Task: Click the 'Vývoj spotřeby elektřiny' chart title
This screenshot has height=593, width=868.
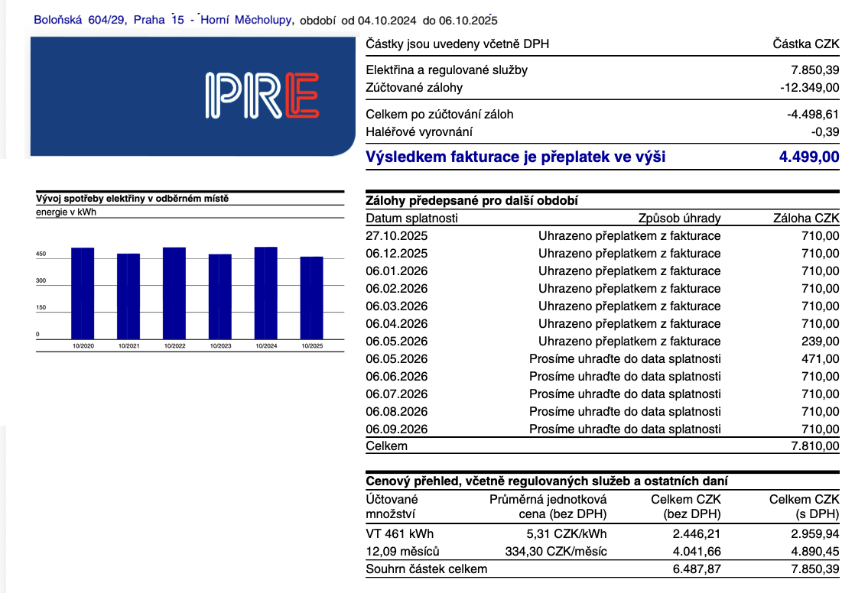Action: 132,199
